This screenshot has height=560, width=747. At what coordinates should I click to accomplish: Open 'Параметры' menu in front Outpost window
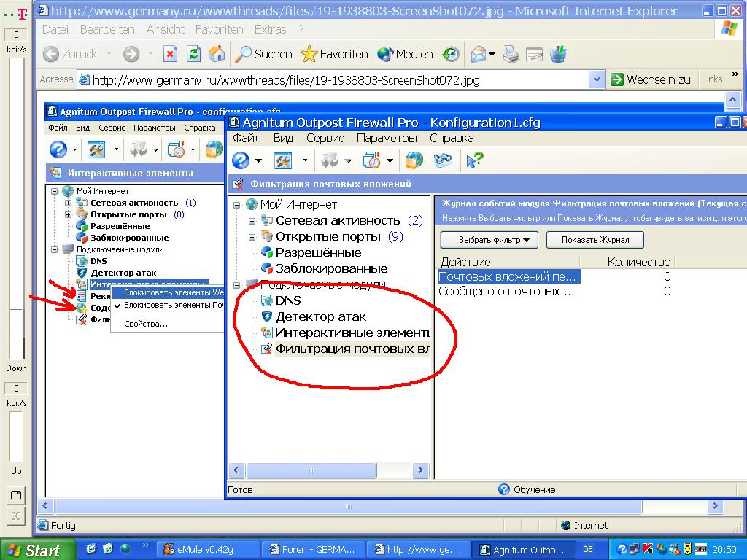pyautogui.click(x=387, y=138)
